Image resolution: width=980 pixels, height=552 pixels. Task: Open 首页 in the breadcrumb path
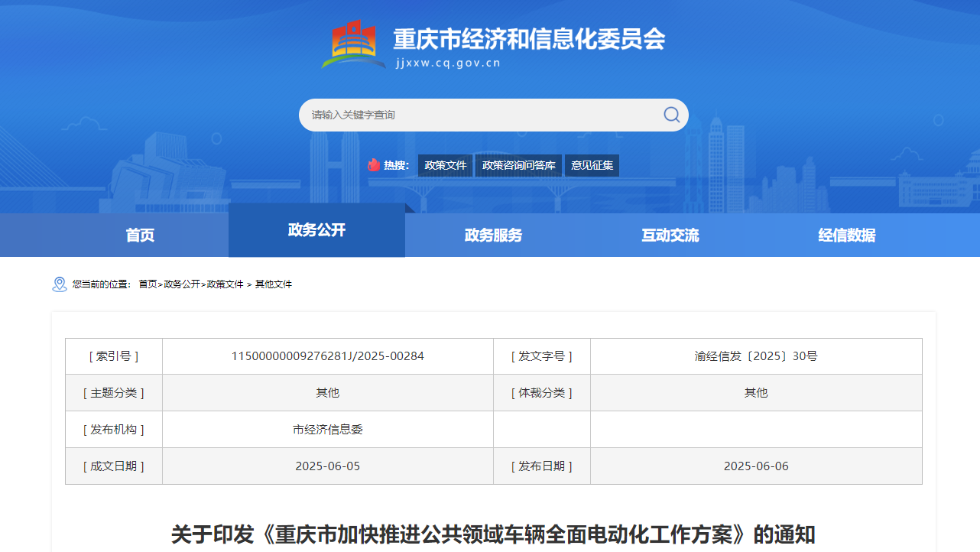click(148, 284)
